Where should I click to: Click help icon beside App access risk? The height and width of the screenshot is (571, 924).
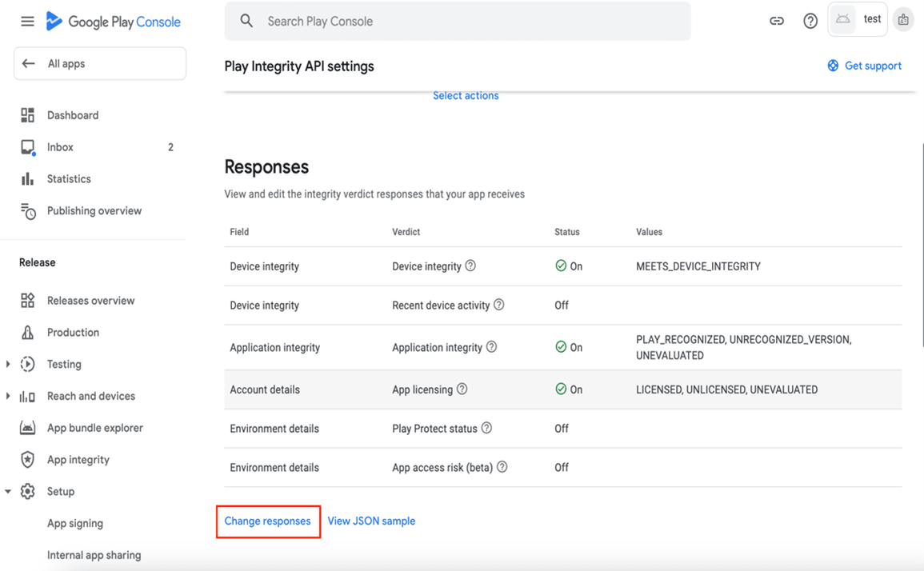pyautogui.click(x=502, y=467)
